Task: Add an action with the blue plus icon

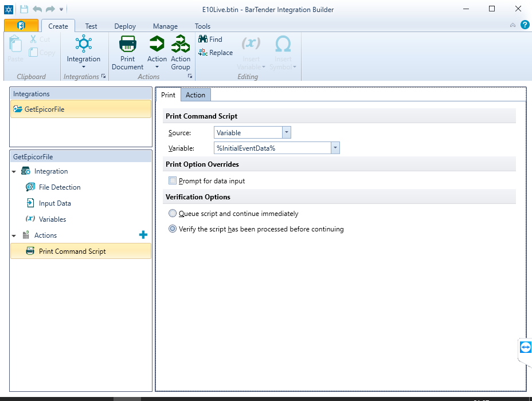Action: coord(143,235)
